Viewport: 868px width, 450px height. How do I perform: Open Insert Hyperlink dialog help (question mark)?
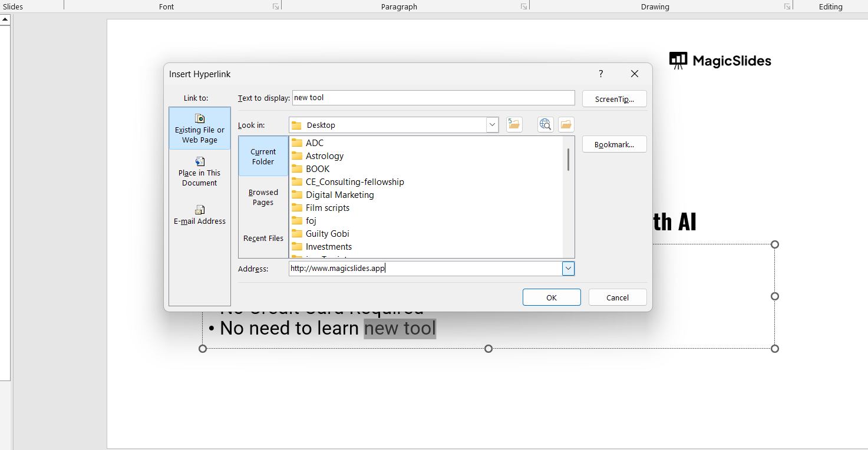click(x=601, y=74)
